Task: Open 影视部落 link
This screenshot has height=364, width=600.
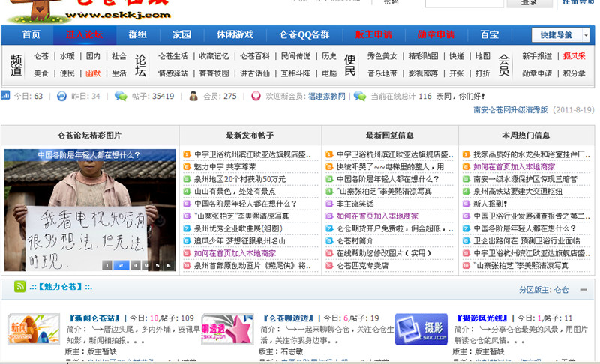Action: coord(423,73)
